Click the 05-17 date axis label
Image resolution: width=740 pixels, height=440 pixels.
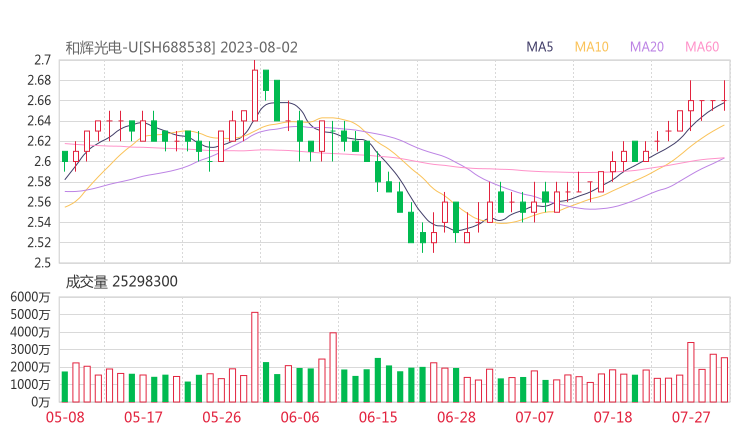[x=143, y=417]
